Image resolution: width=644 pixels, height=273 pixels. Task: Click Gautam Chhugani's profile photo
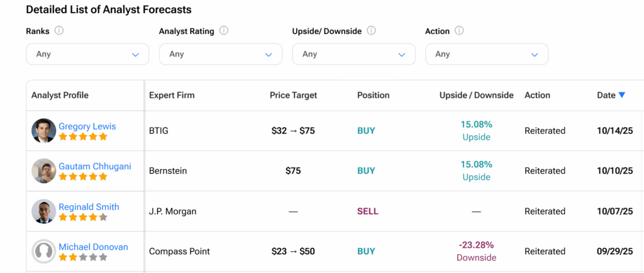tap(43, 171)
